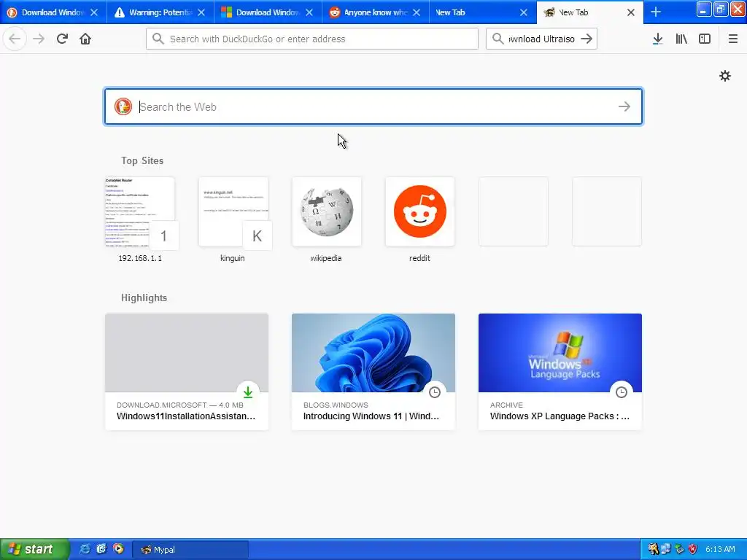Go forward with the forward arrow

point(39,39)
